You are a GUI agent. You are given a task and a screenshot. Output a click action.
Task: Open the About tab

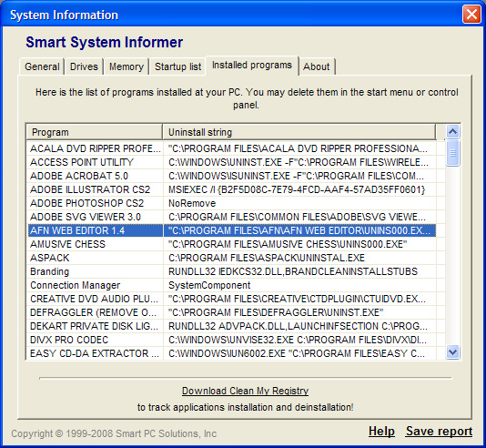317,66
